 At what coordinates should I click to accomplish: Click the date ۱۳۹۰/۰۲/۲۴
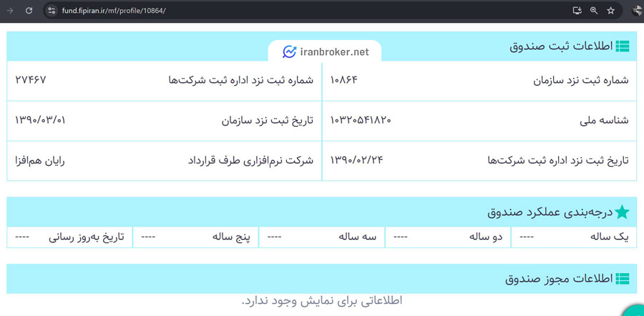point(356,160)
